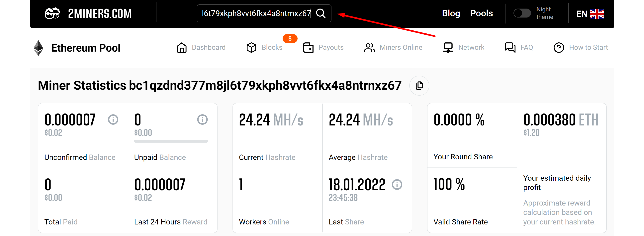Click Last Share info icon
Screen dimensions: 644x236
pyautogui.click(x=397, y=185)
